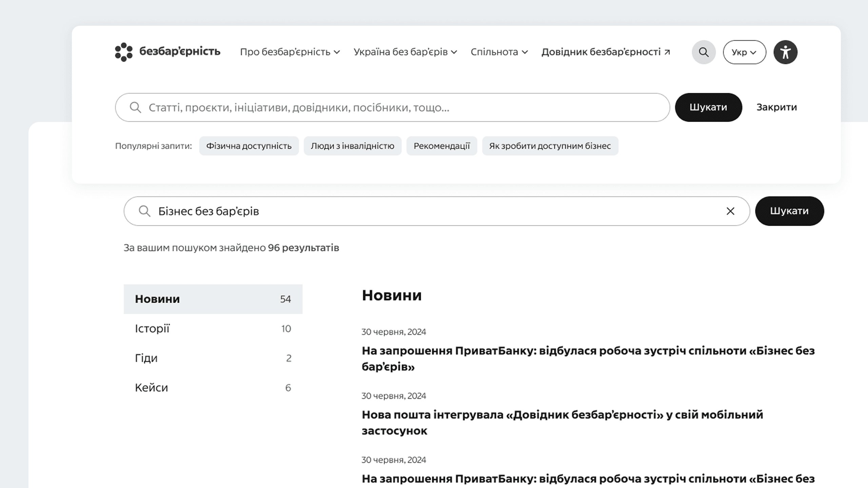
Task: Switch to Історії results category
Action: coord(213,328)
